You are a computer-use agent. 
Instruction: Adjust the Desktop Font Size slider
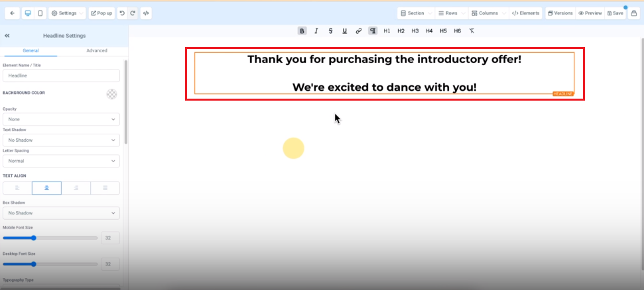pyautogui.click(x=50, y=264)
